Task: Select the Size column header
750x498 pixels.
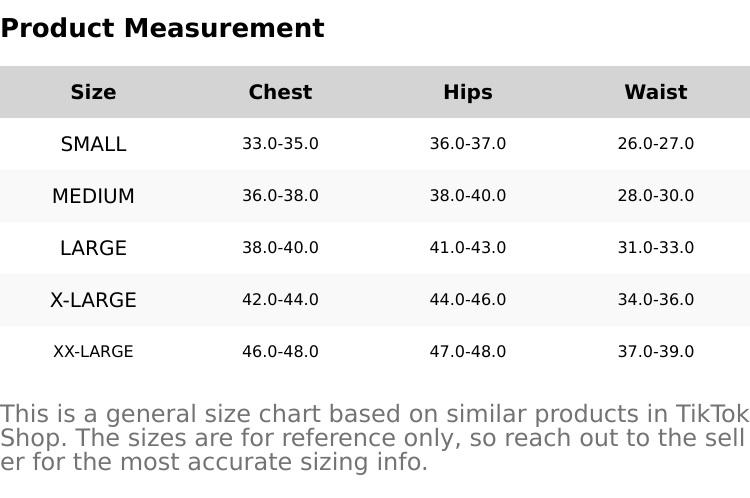Action: (x=93, y=92)
